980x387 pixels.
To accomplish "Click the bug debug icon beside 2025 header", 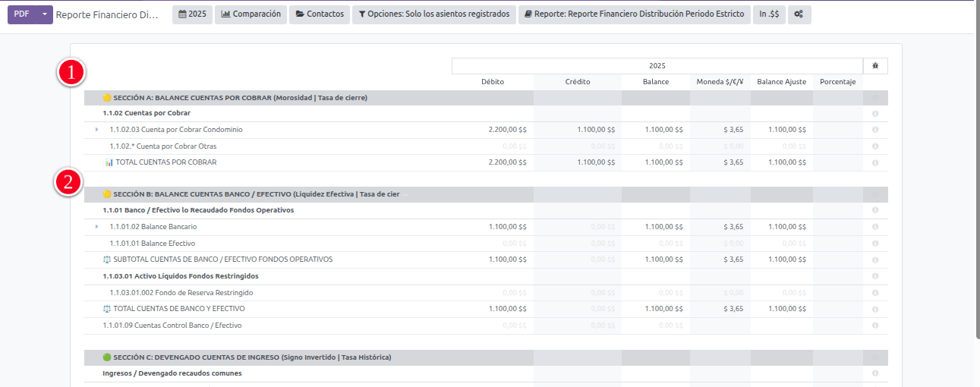I will pos(875,66).
